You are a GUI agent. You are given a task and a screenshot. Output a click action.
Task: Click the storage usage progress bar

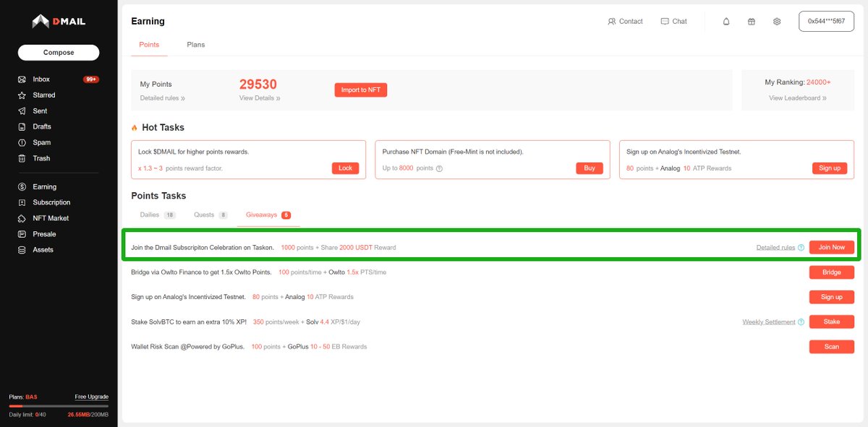[59, 406]
